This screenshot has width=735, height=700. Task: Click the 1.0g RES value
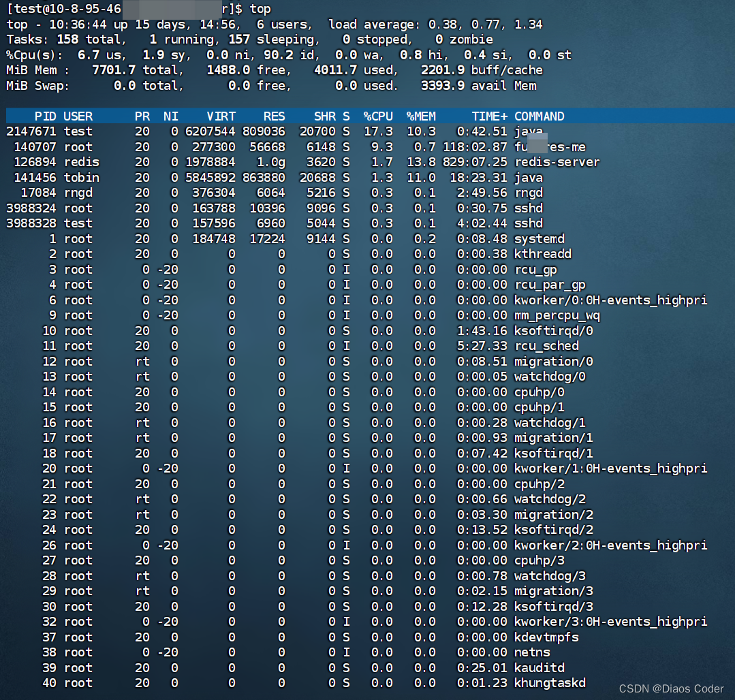pos(270,162)
